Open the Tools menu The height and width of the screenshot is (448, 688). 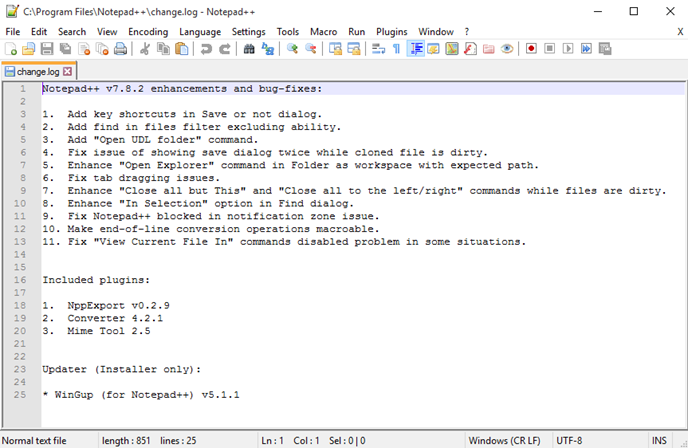288,32
